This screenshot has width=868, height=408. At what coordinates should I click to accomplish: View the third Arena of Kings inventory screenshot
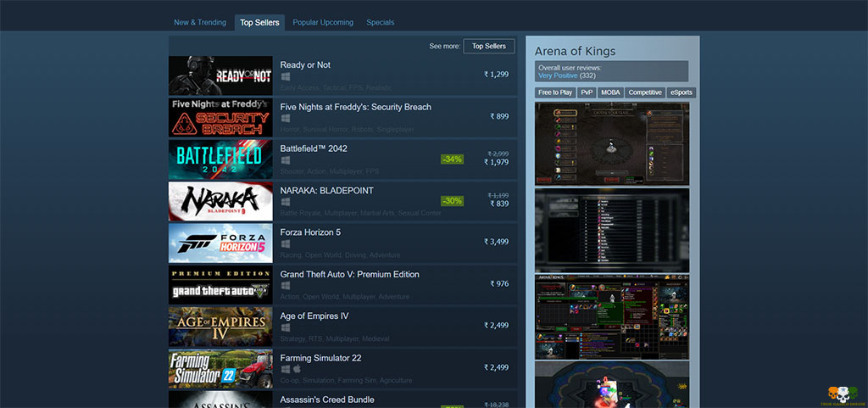612,316
